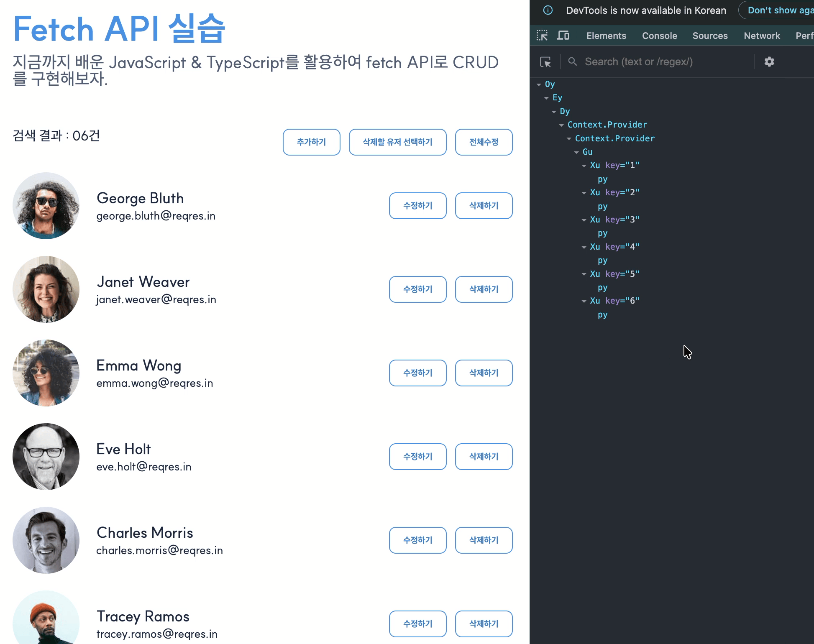The width and height of the screenshot is (814, 644).
Task: Toggle the device toolbar icon
Action: pos(563,36)
